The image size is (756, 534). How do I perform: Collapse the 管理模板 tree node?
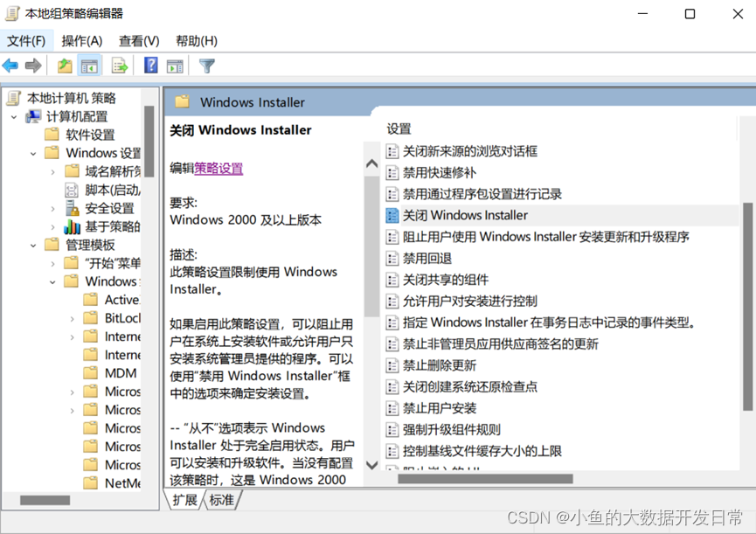[x=33, y=246]
